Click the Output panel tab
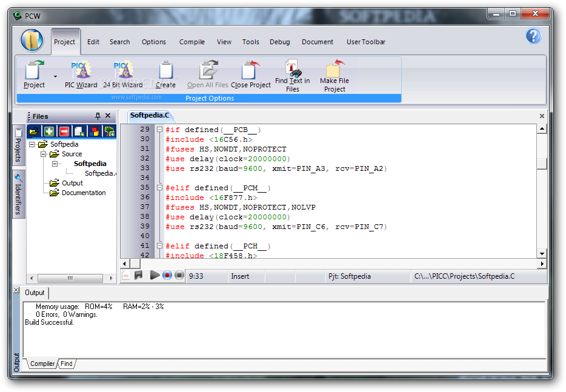Image resolution: width=566 pixels, height=392 pixels. click(35, 293)
